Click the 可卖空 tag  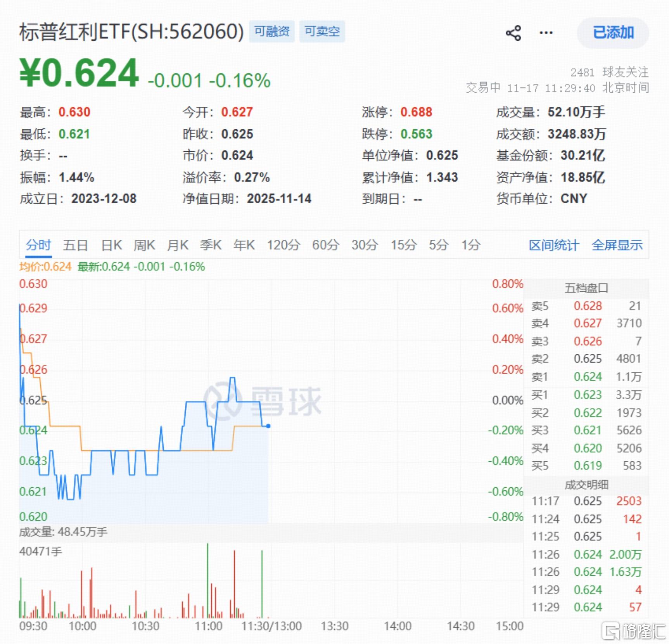pos(322,31)
